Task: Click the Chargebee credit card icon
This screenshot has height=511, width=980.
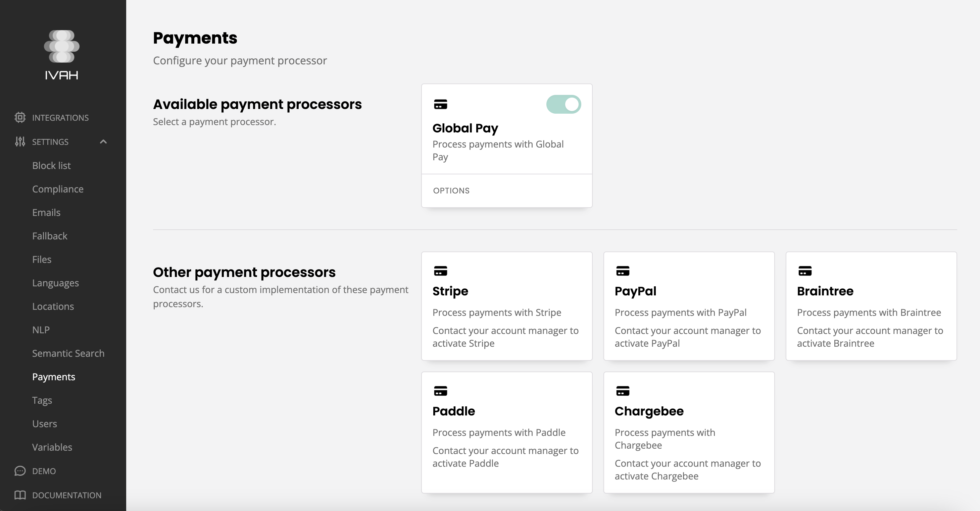Action: 623,391
